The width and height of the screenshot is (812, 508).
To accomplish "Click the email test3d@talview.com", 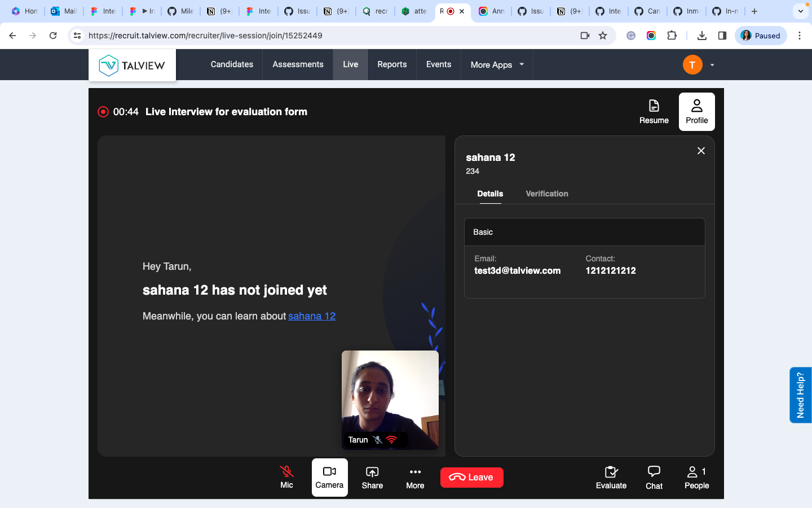I will [518, 271].
